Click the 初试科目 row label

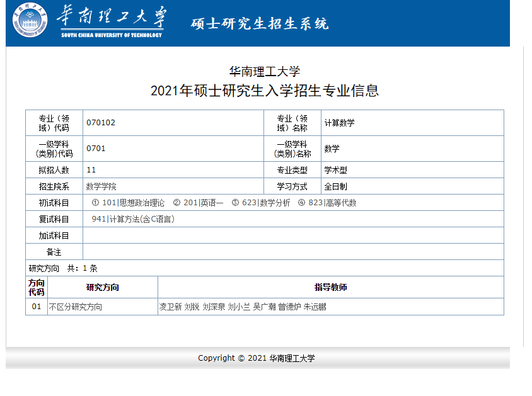54,203
